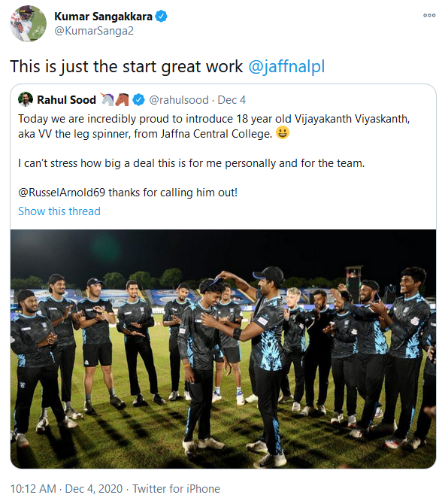Click the smiley emoji after Jaffna Central College
This screenshot has width=448, height=504.
[283, 132]
